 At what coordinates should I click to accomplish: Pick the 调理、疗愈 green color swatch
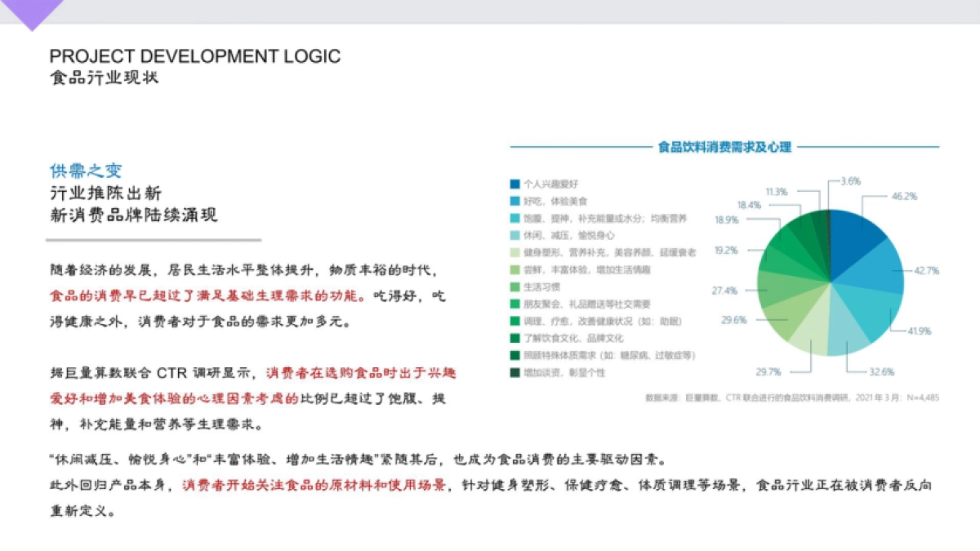(514, 320)
